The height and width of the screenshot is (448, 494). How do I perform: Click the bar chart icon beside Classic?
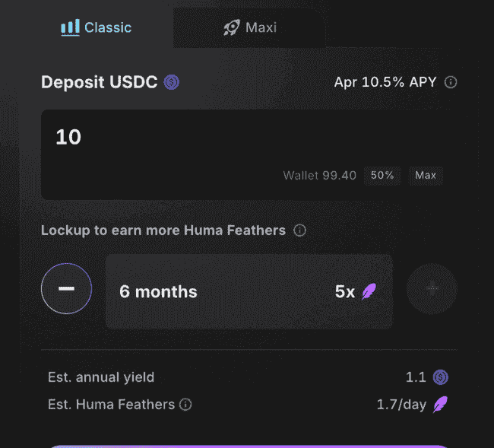pos(70,27)
